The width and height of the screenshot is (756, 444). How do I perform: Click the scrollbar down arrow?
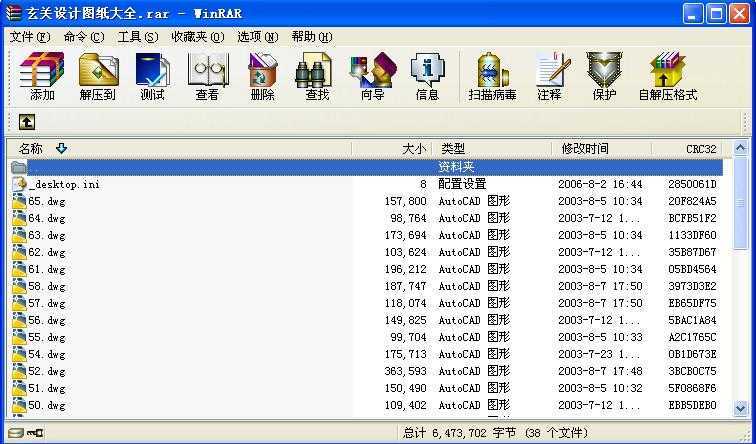tap(741, 408)
